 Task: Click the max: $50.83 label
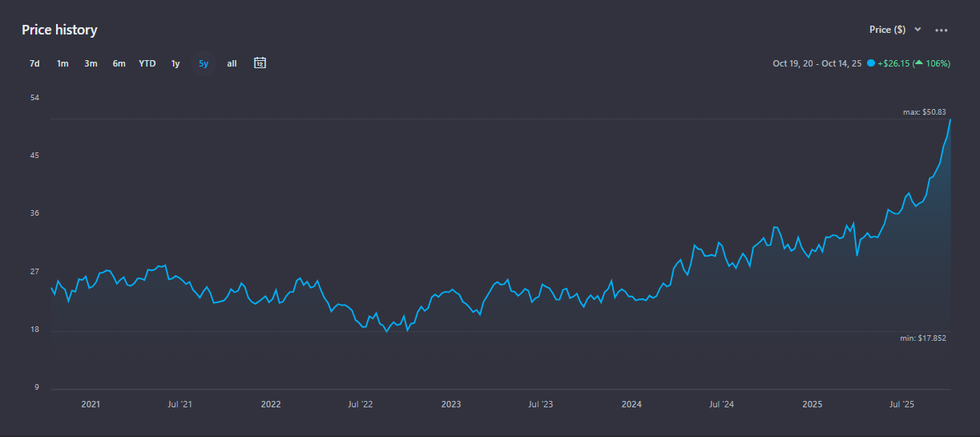924,112
